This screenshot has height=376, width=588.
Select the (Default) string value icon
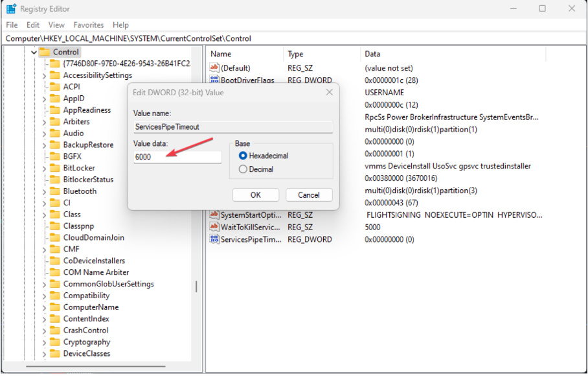pyautogui.click(x=214, y=68)
